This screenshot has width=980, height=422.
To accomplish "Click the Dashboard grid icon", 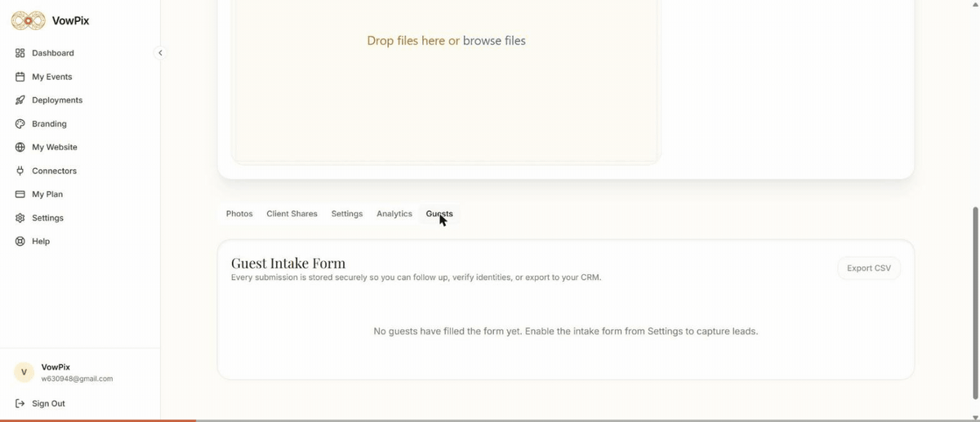I will pyautogui.click(x=20, y=53).
